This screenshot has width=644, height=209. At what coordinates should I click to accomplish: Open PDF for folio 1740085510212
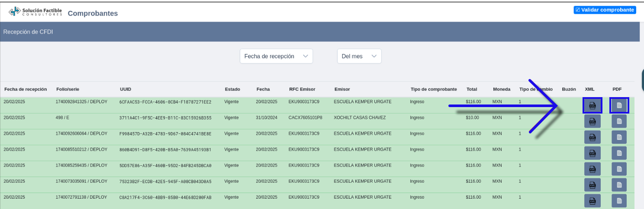point(619,153)
